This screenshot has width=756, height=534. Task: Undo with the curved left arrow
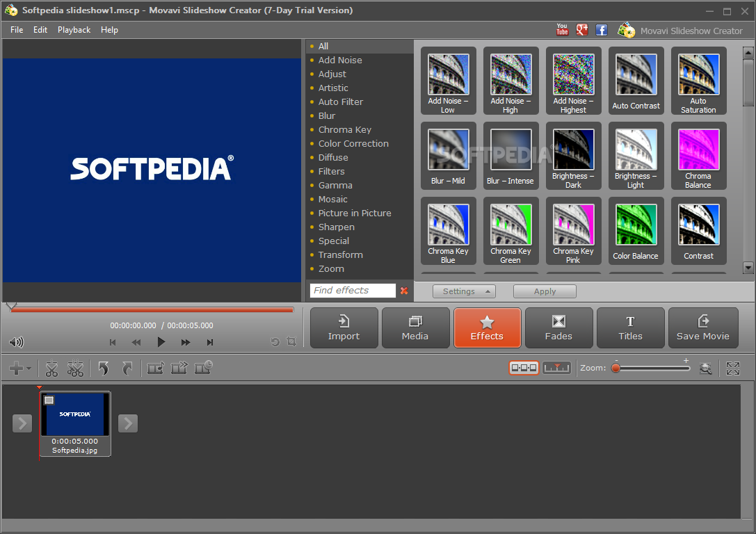click(103, 369)
